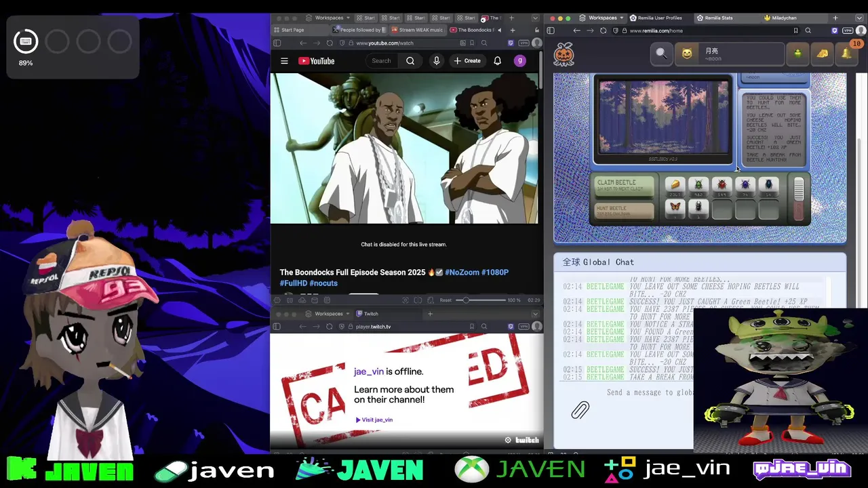868x488 pixels.
Task: Open the notification bell with badge 10
Action: [847, 53]
